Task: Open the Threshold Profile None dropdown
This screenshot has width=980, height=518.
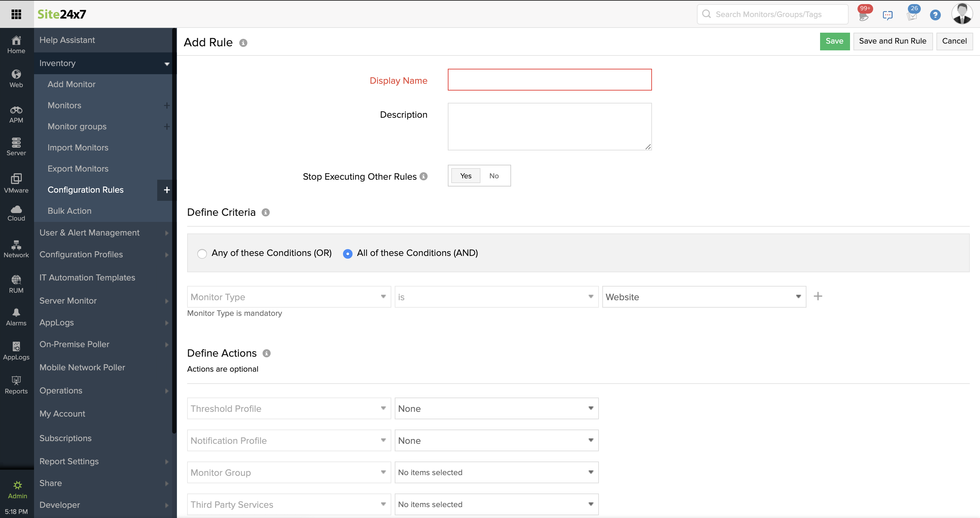Action: coord(496,408)
